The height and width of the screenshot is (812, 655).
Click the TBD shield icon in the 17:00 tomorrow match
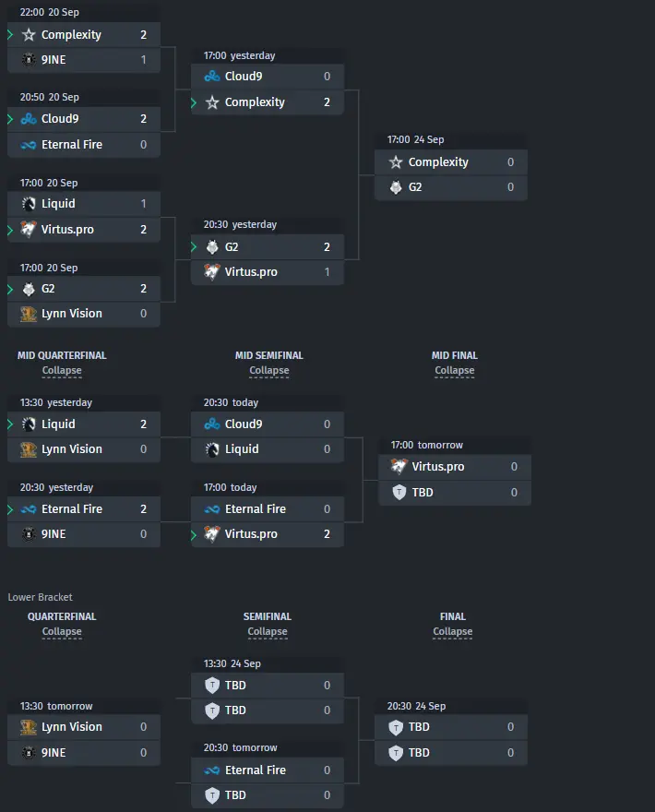pos(399,492)
